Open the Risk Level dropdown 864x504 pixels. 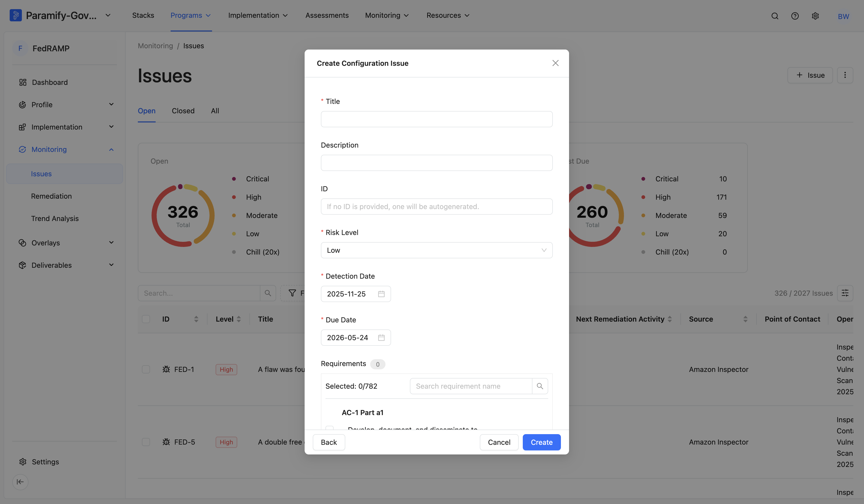click(437, 250)
